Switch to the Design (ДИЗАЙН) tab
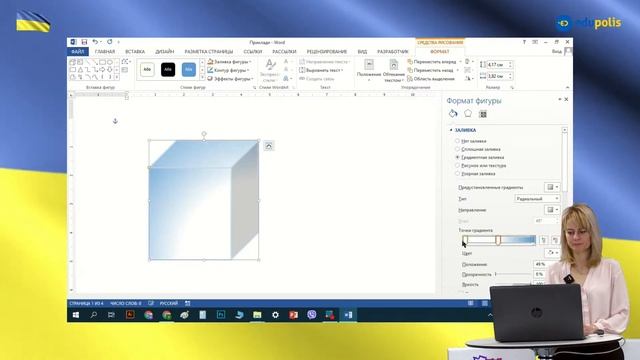640x360 pixels. click(x=164, y=52)
